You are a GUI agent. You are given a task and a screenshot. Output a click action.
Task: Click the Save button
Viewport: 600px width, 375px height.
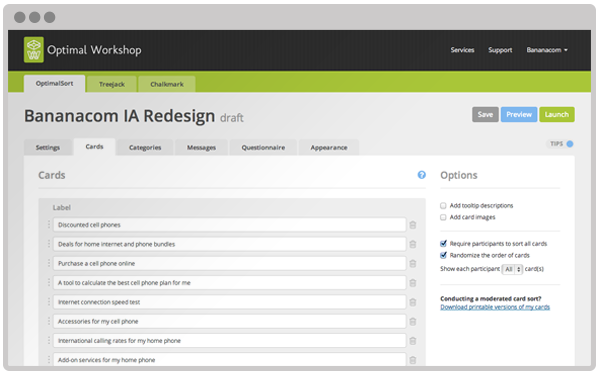click(x=485, y=114)
